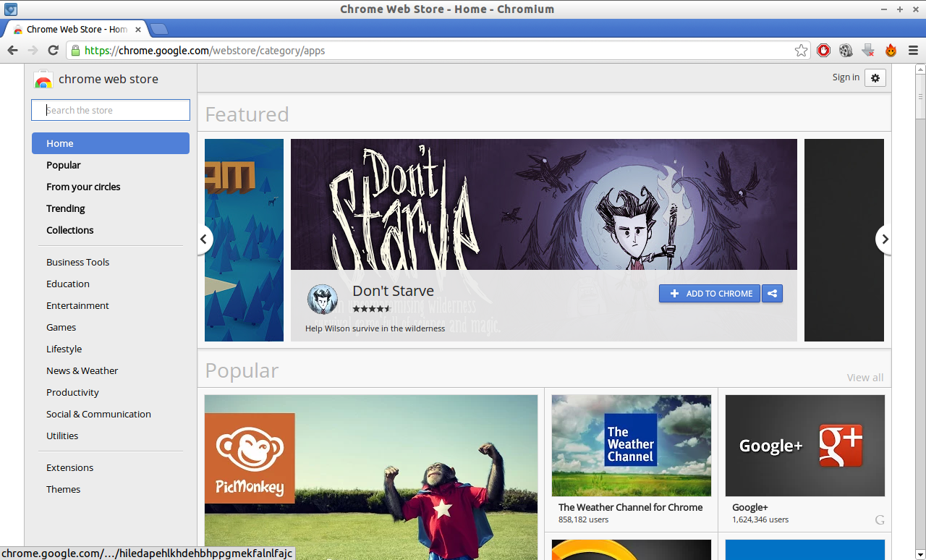Click the page vertical scrollbar thumb
Viewport: 926px width, 560px height.
click(x=920, y=97)
